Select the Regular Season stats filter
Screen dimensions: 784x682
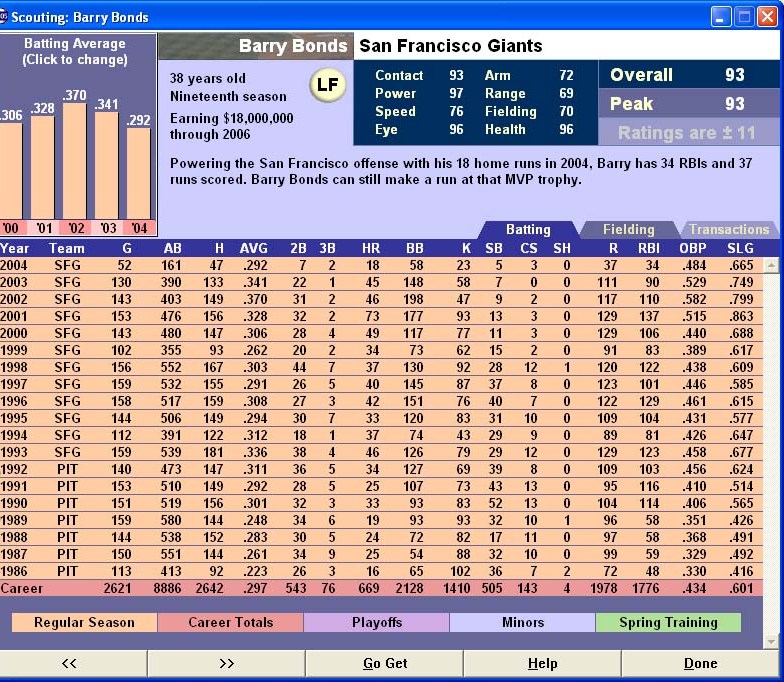(x=84, y=622)
